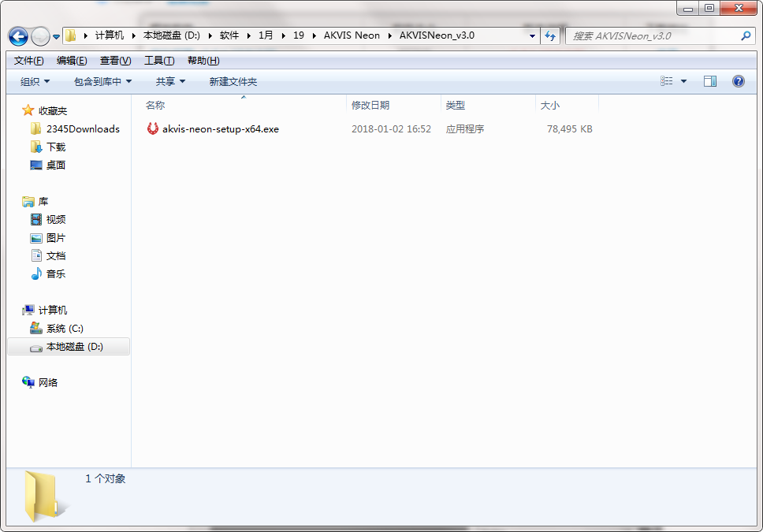Click the search magnifier icon

click(x=746, y=35)
